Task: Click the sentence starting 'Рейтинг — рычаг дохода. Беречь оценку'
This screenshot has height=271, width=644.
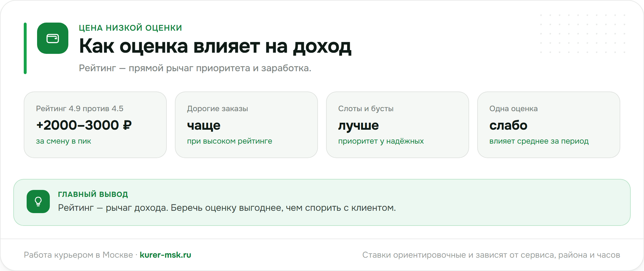Action: click(x=227, y=208)
